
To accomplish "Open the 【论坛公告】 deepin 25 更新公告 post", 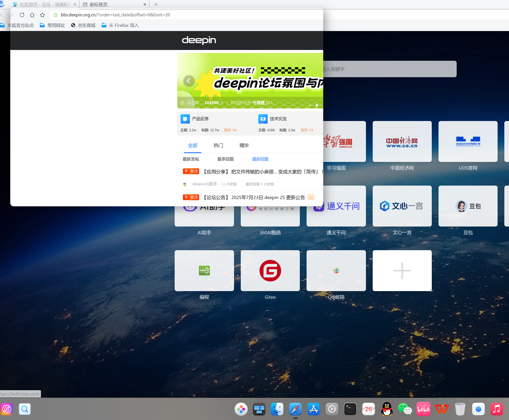I will (254, 197).
